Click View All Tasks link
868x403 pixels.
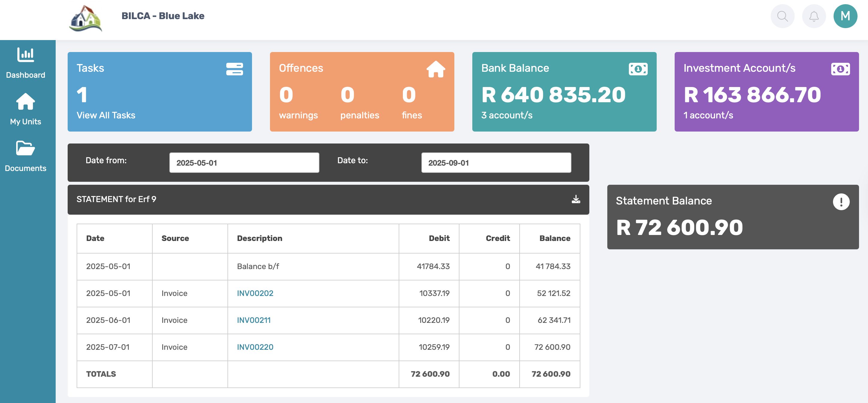pyautogui.click(x=106, y=115)
